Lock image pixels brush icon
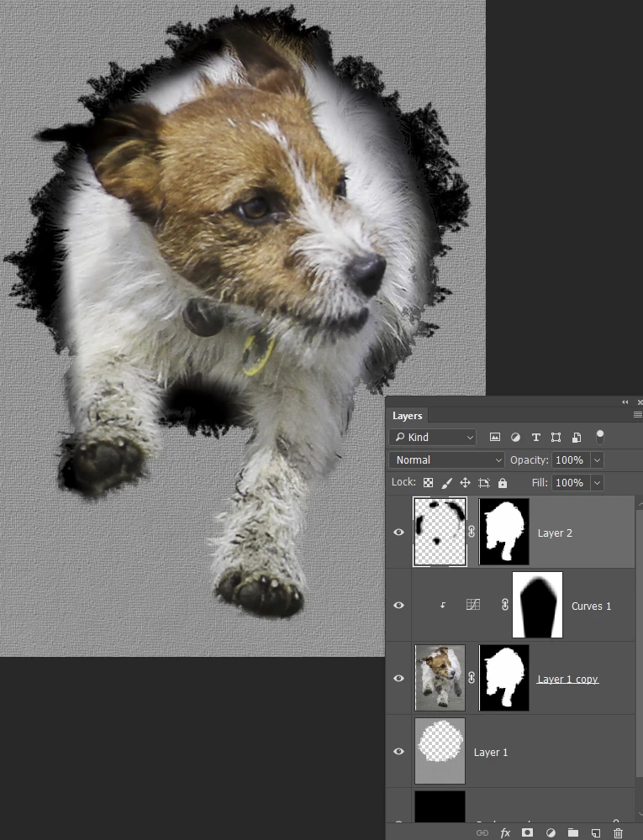This screenshot has height=840, width=643. (446, 483)
